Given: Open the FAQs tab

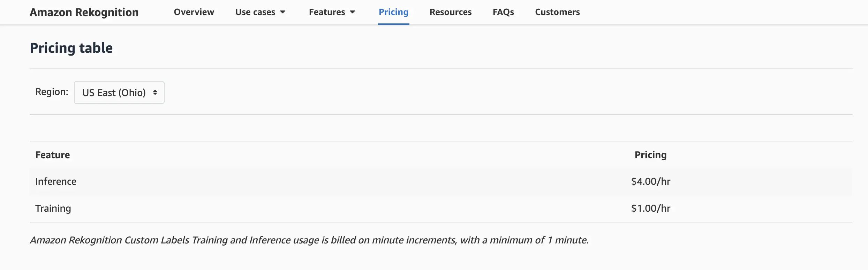Looking at the screenshot, I should [503, 12].
